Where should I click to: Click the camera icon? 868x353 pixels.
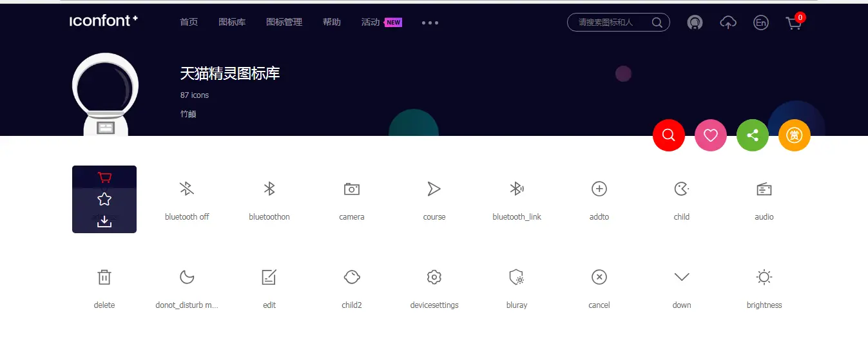(352, 189)
